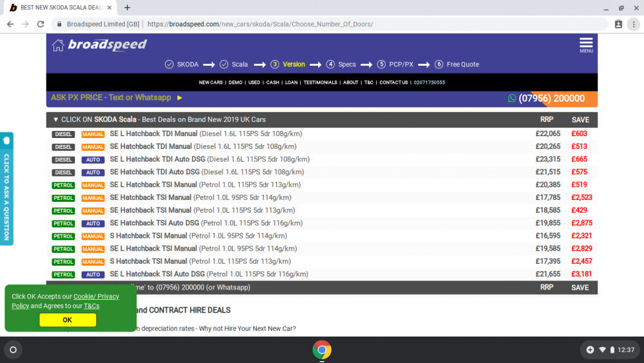644x363 pixels.
Task: Open the CASH menu item
Action: point(272,83)
